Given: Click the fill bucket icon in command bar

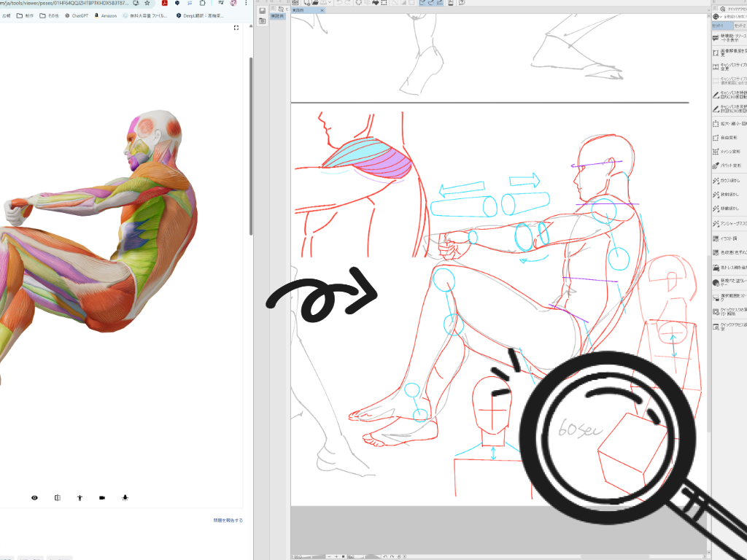Looking at the screenshot, I should click(376, 2).
